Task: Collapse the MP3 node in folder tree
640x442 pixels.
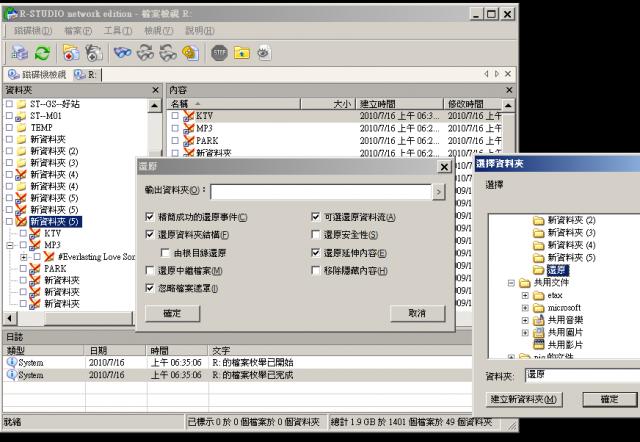Action: point(10,245)
